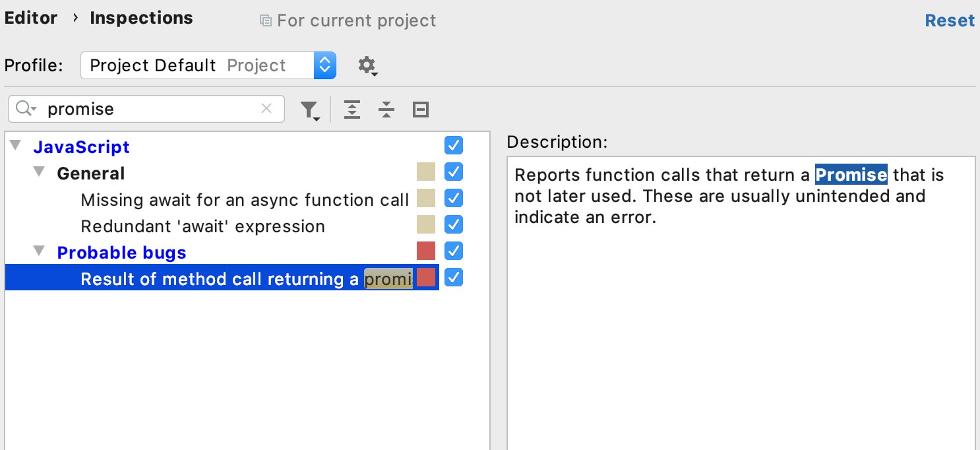
Task: Click the For current project icon
Action: pyautogui.click(x=266, y=21)
